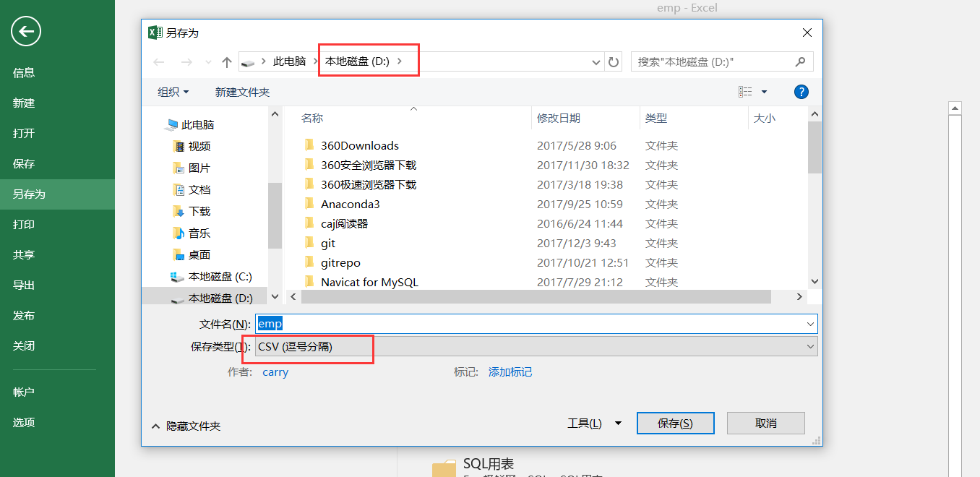Expand the 工具 dropdown arrow
980x477 pixels.
click(x=618, y=424)
